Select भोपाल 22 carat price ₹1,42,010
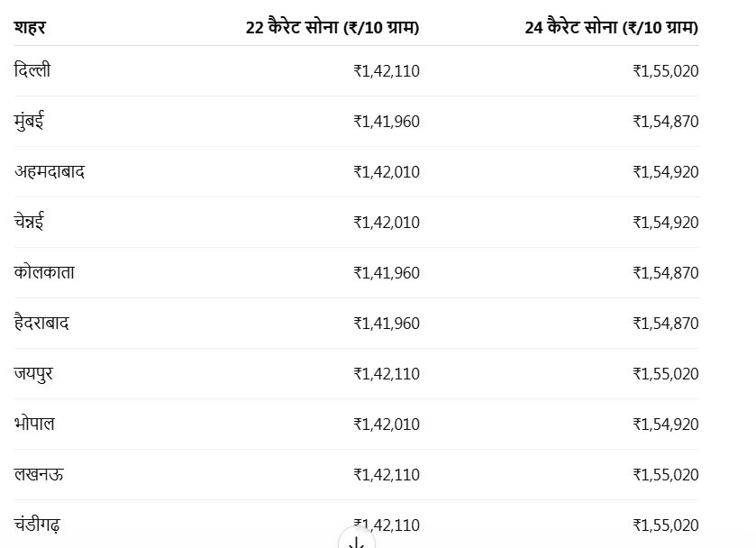Viewport: 756px width, 548px height. [387, 425]
